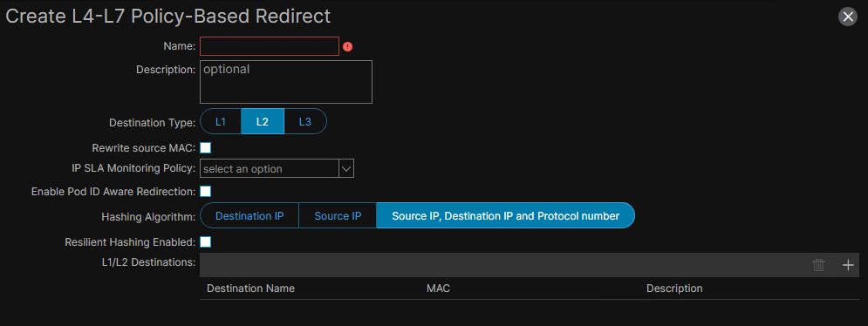Click the MAC column header
The width and height of the screenshot is (868, 326).
point(438,289)
